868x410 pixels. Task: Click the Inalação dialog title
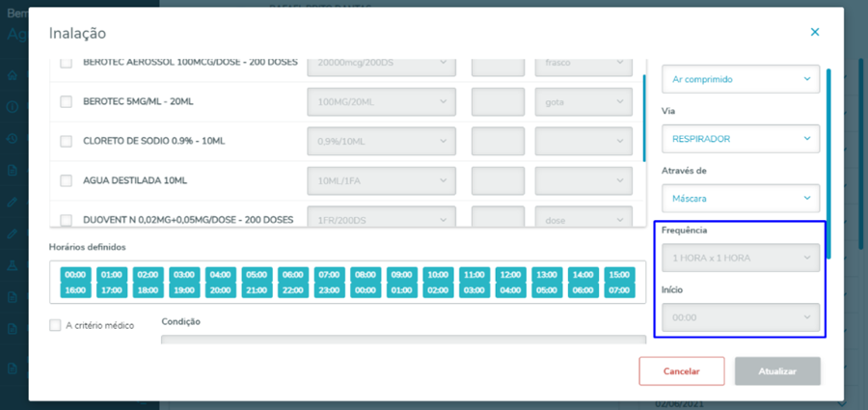tap(77, 33)
